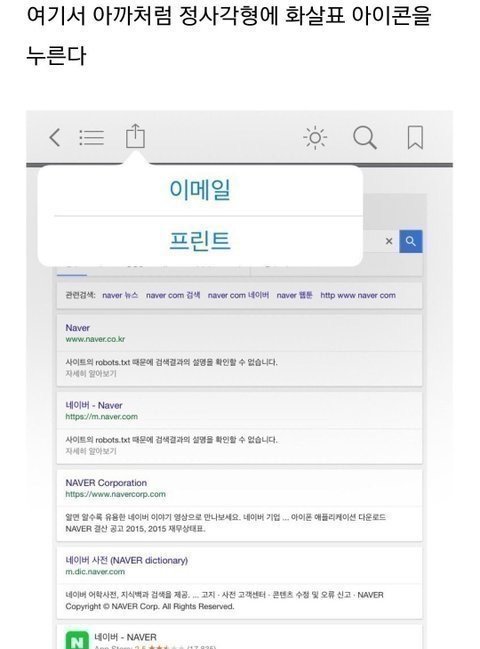
Task: Select 이메일 from the share popup
Action: click(x=200, y=190)
